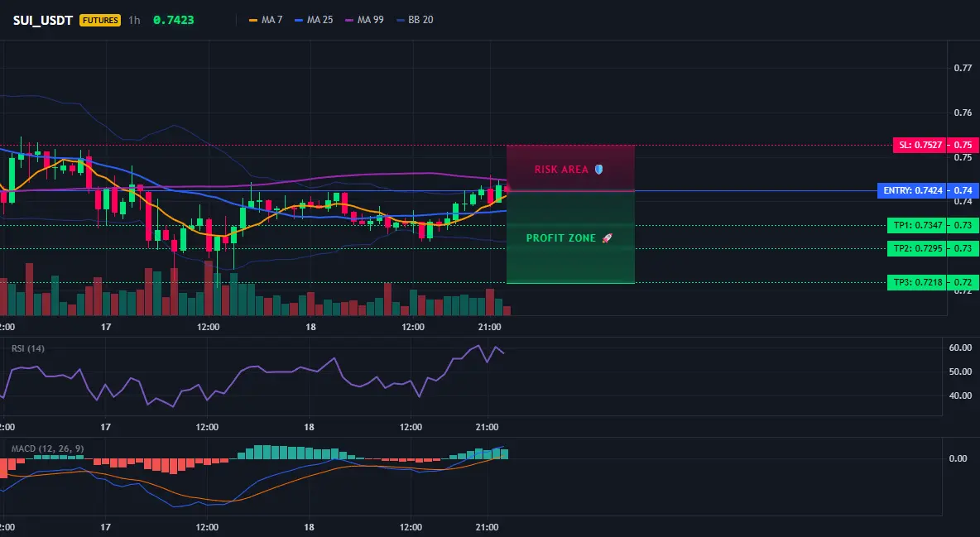Click the TP3: 0.7218 target label
Viewport: 980px width, 537px height.
pyautogui.click(x=917, y=282)
